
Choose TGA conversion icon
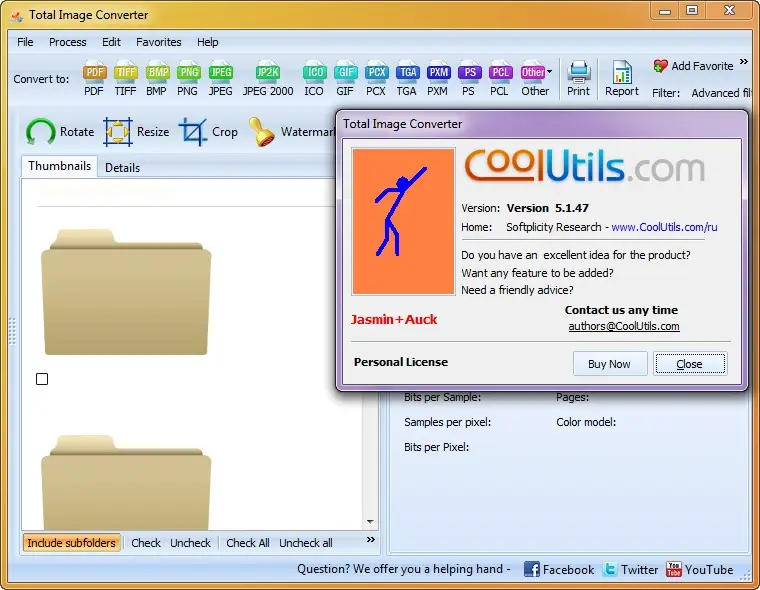tap(407, 79)
